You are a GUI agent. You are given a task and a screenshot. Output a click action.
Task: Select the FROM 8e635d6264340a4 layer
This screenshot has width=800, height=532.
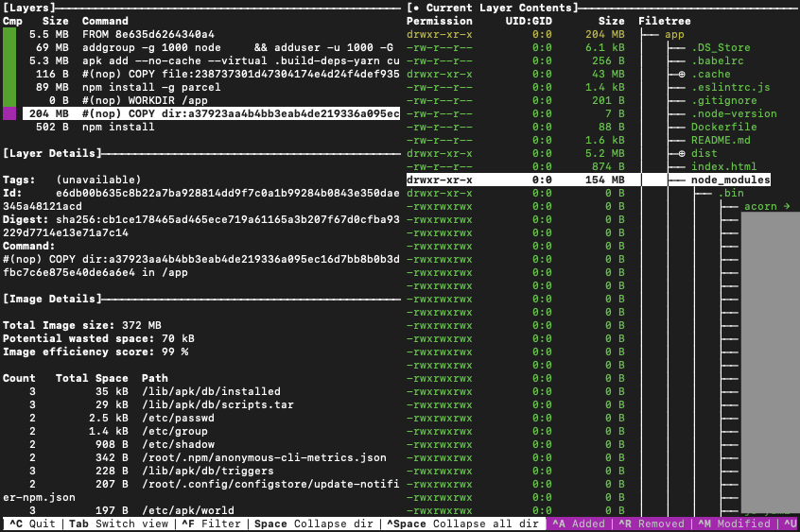pyautogui.click(x=211, y=35)
